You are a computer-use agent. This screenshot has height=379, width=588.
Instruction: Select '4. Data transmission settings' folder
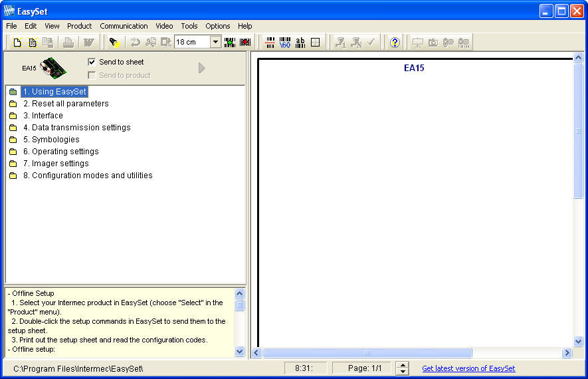pos(77,128)
